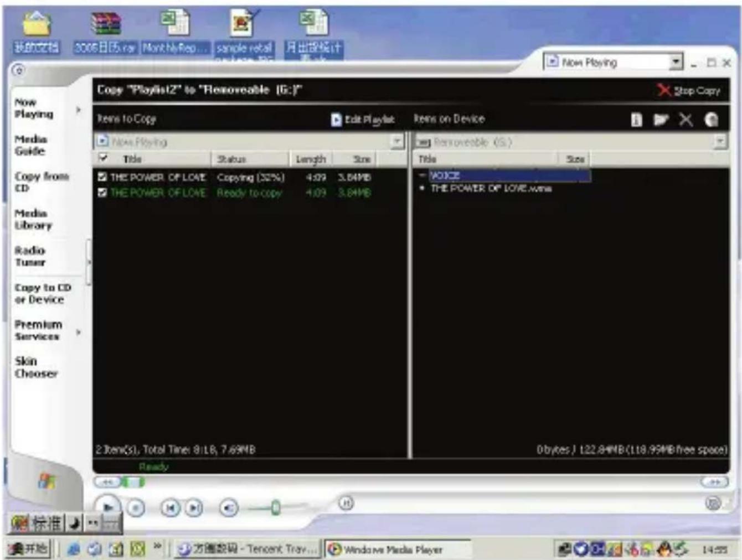Select the VOICE folder on device
The image size is (742, 560).
pyautogui.click(x=509, y=175)
